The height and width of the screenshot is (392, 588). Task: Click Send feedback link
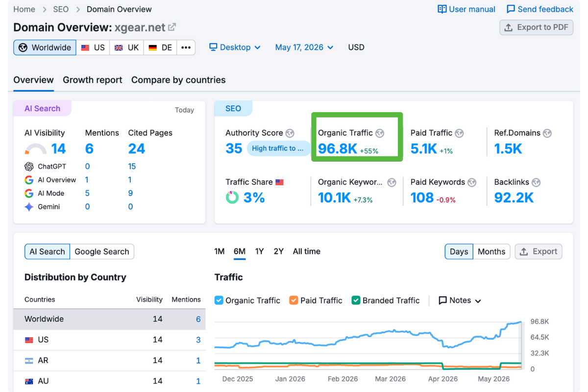click(539, 9)
